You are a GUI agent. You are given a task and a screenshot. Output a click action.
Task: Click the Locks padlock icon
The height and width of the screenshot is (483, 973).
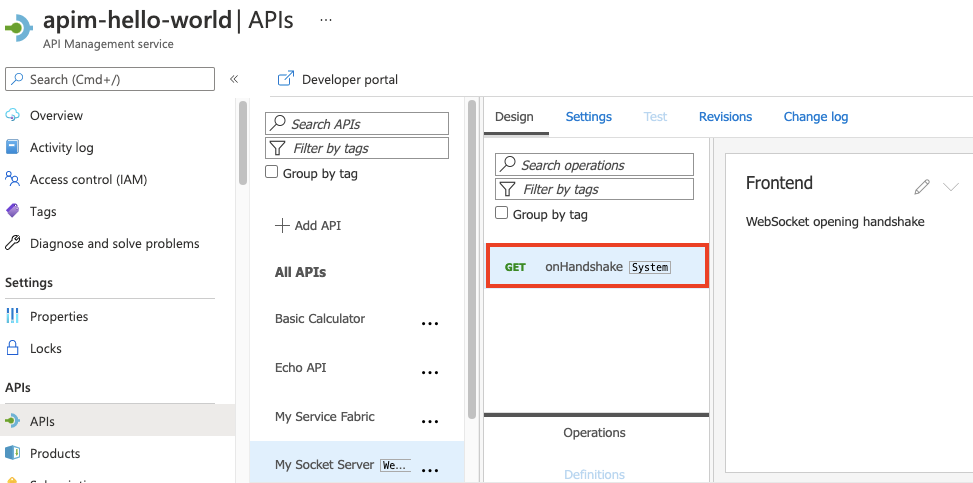tap(12, 348)
